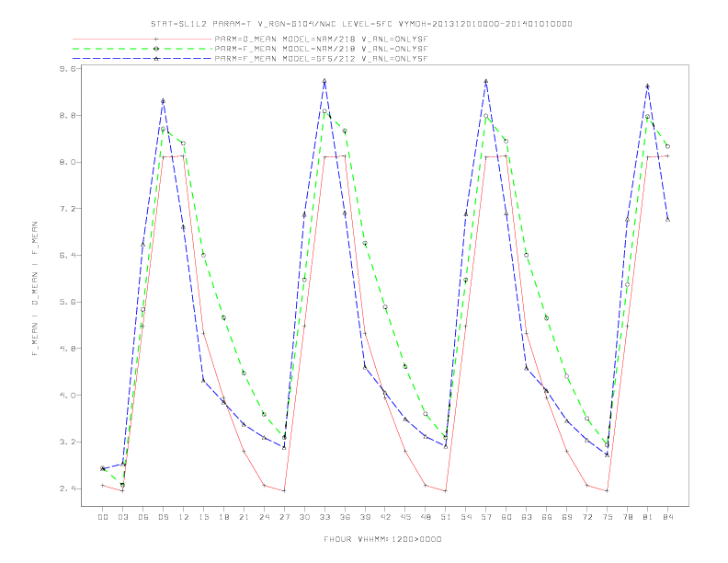Viewport: 728px width, 563px height.
Task: Click forecast hour label 00 on x-axis
Action: coord(103,517)
